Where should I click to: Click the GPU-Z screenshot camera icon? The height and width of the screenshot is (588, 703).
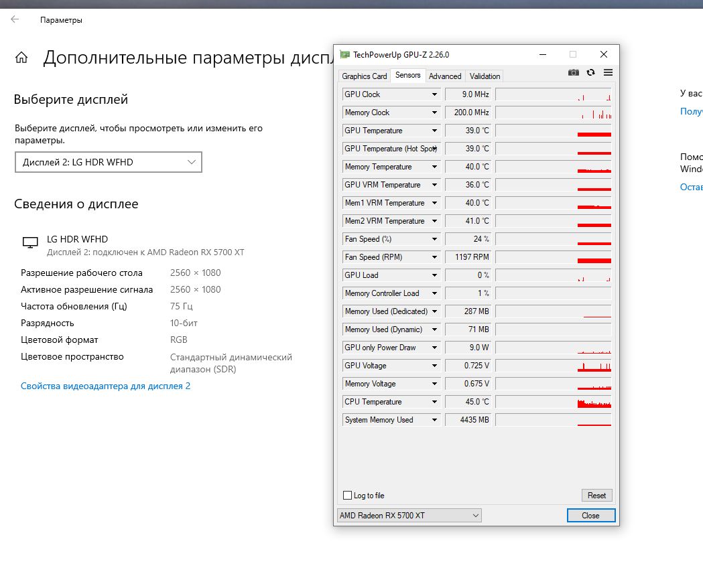pos(574,72)
